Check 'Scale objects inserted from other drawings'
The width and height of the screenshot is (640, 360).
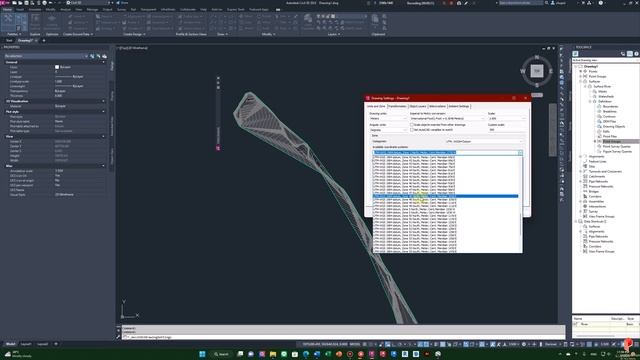pos(412,124)
